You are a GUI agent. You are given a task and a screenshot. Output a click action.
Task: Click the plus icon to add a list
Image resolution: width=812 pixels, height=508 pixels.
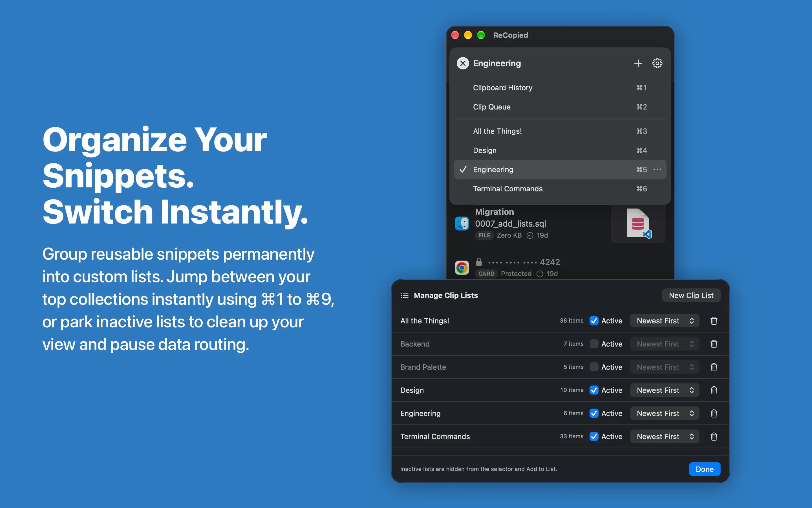coord(638,63)
